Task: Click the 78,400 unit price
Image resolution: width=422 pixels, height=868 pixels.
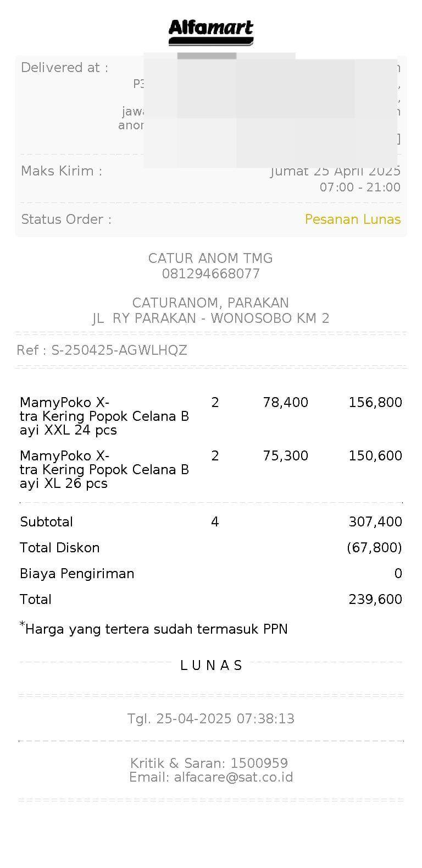Action: (285, 403)
